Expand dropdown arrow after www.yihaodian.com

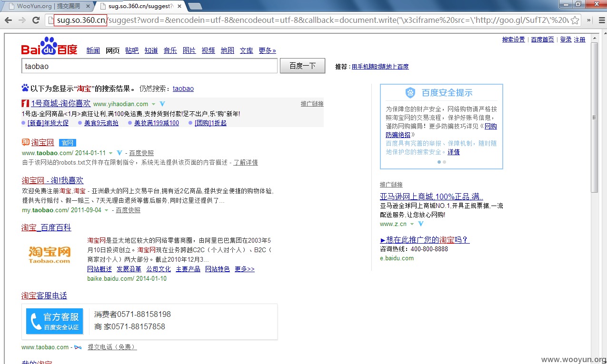[153, 104]
